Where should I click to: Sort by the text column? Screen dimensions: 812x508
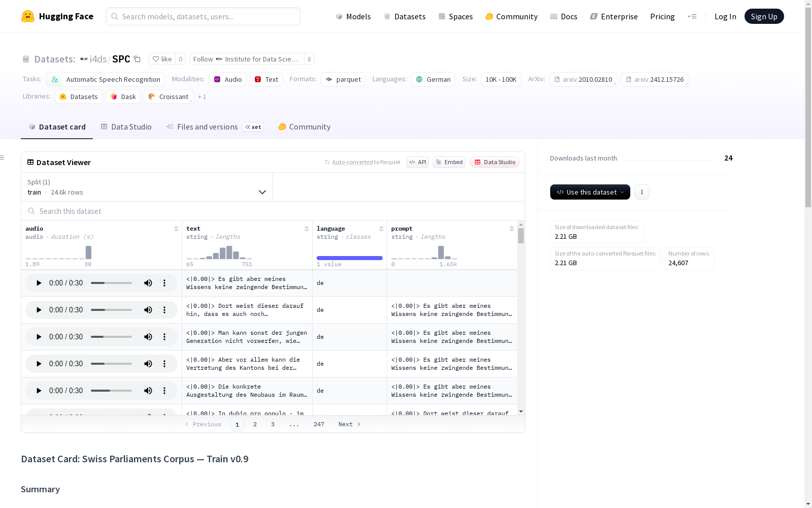click(307, 229)
